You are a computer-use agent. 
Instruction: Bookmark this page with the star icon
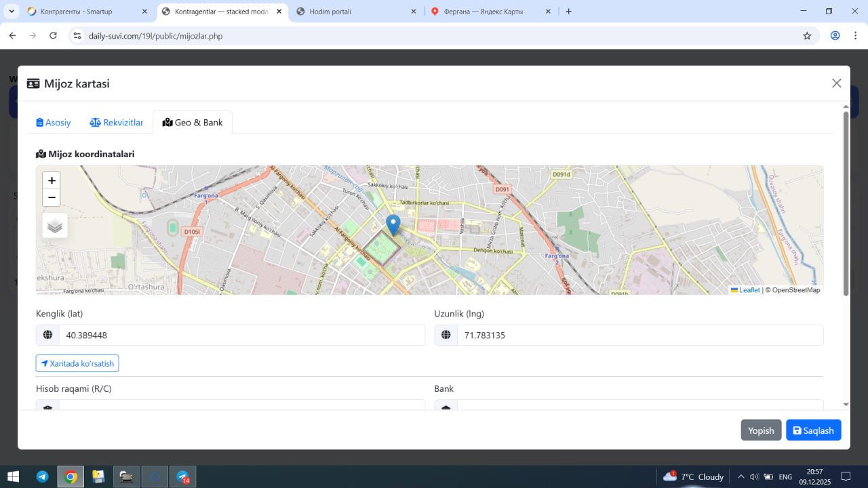coord(807,36)
